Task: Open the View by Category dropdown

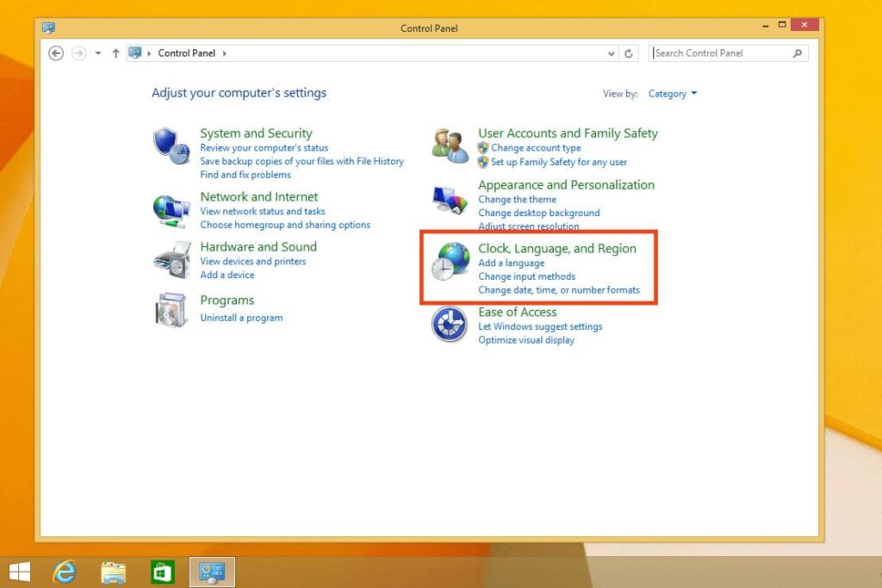Action: pyautogui.click(x=672, y=94)
